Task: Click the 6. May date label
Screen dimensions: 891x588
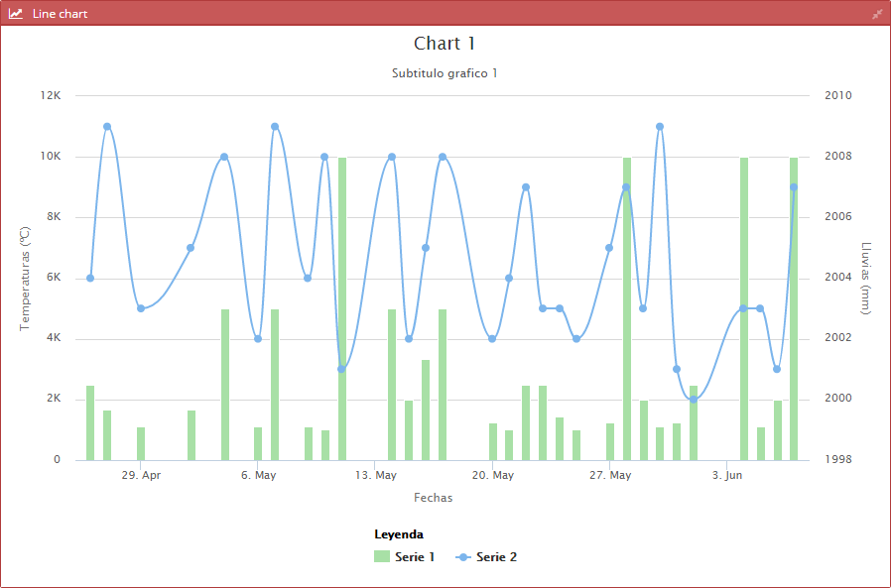Action: (x=259, y=475)
